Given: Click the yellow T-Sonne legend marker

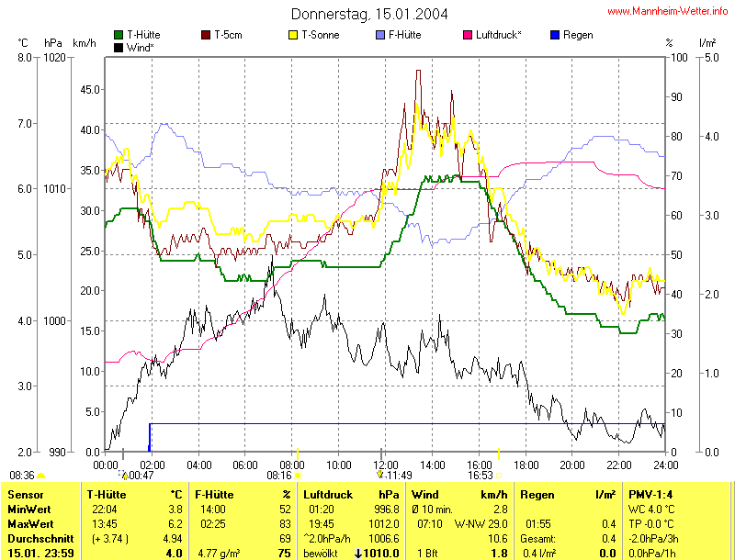Looking at the screenshot, I should click(294, 35).
